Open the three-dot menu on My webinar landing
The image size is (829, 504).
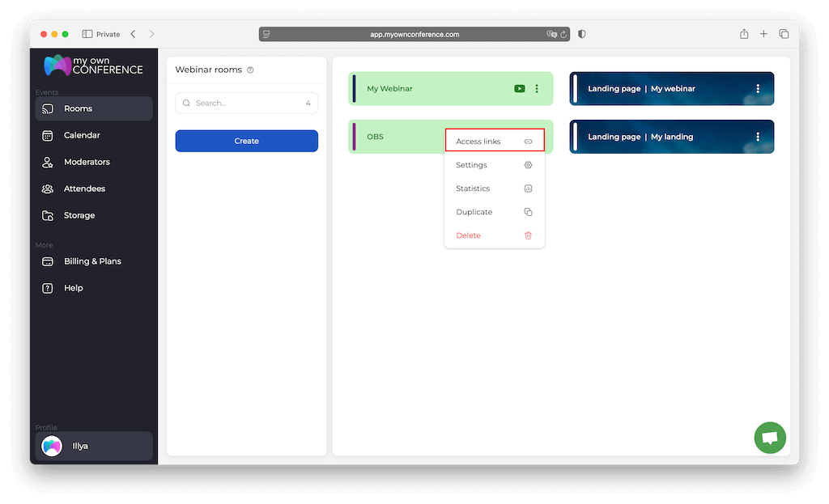(x=758, y=89)
